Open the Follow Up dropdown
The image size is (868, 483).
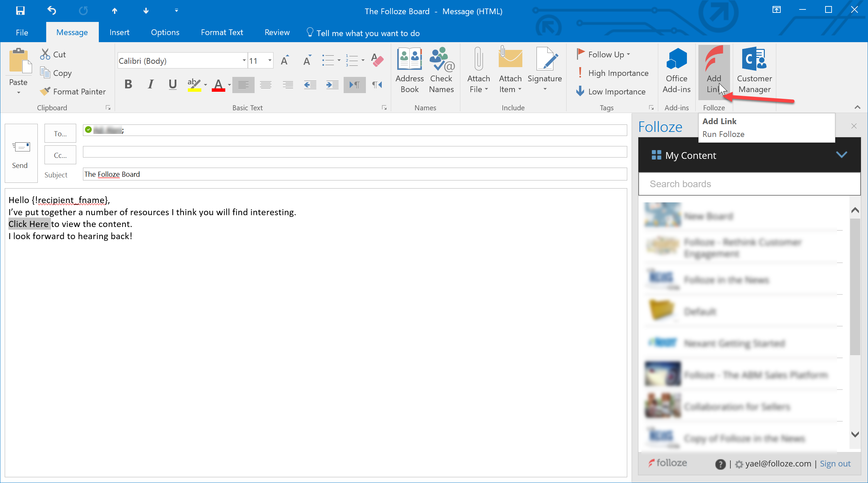point(604,54)
